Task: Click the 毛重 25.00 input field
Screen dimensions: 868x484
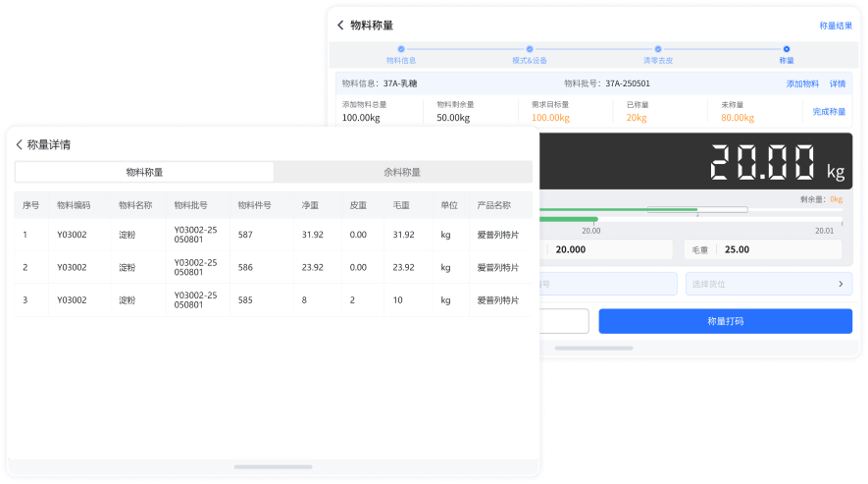Action: [768, 249]
